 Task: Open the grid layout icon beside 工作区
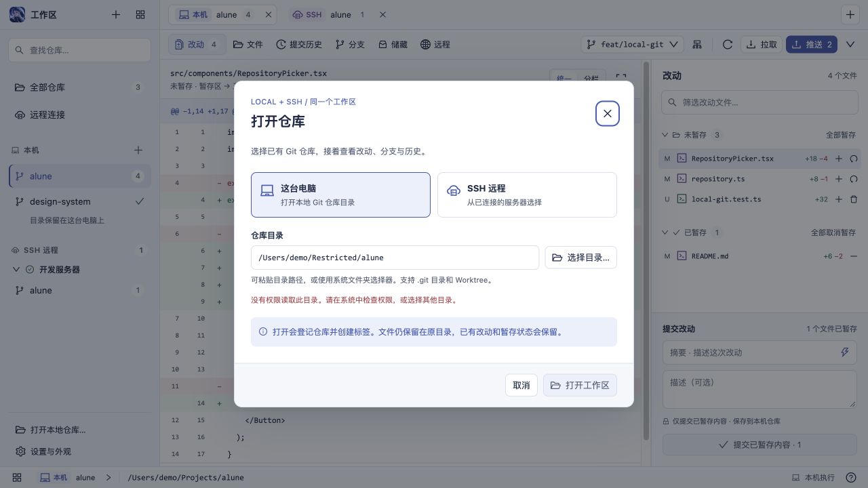click(140, 14)
